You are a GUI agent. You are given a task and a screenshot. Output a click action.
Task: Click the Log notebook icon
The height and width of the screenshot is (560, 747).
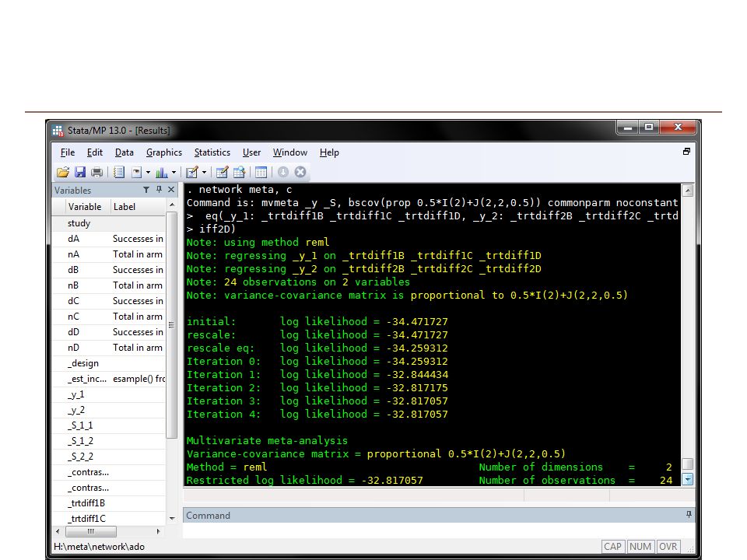point(119,173)
